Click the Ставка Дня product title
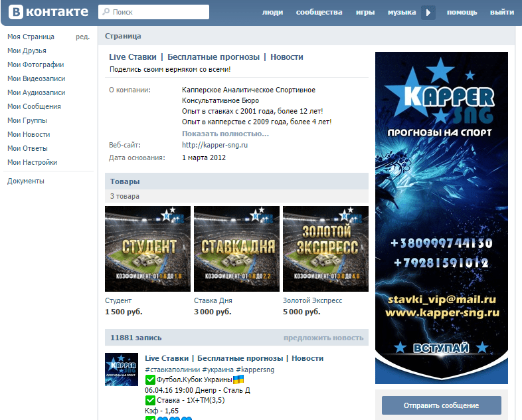 click(213, 300)
